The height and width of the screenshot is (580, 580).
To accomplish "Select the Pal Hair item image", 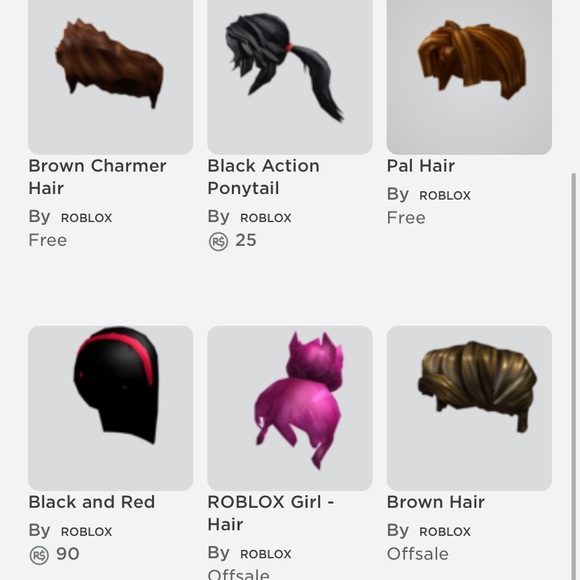I will [469, 77].
